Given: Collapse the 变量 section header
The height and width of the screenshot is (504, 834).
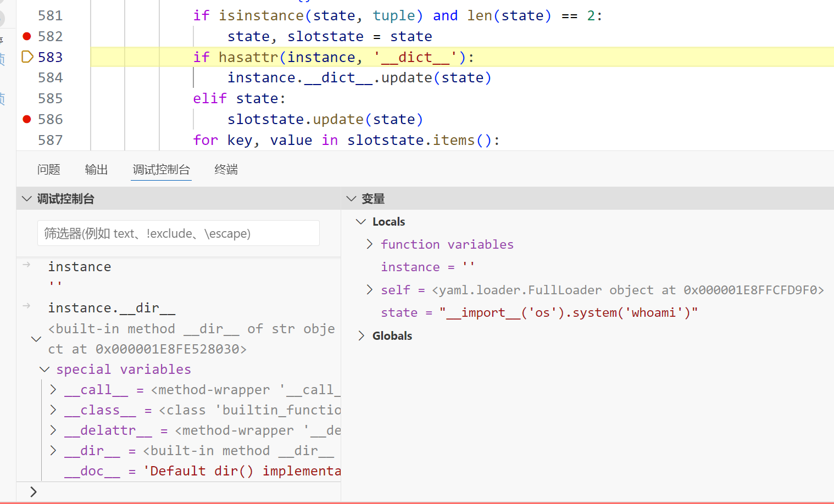Looking at the screenshot, I should 351,199.
